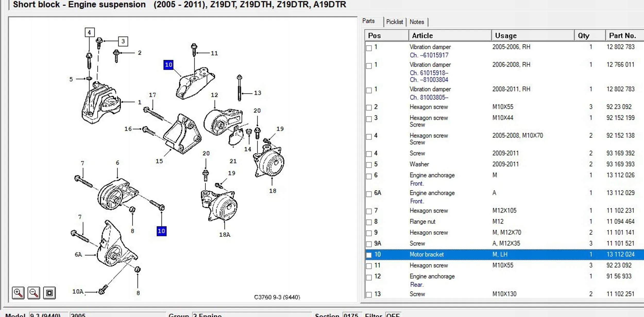Click the boxed callout number 4
This screenshot has width=644, height=317.
point(89,32)
